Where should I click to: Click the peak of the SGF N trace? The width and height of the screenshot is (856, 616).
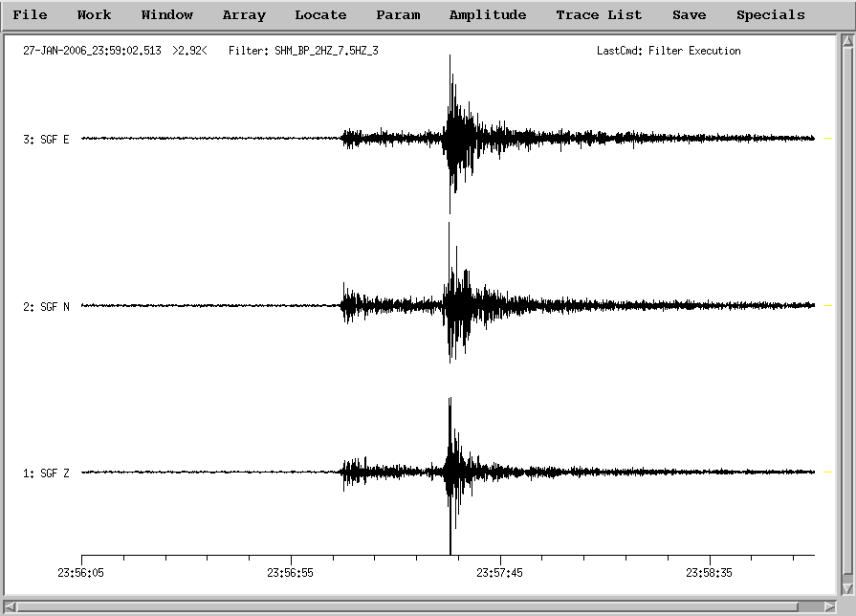pyautogui.click(x=449, y=225)
